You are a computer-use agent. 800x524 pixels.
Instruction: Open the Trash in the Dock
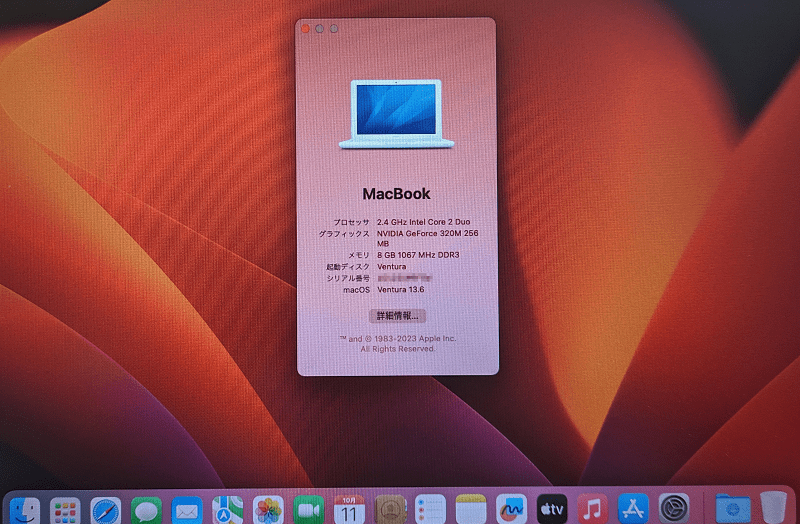click(x=773, y=508)
